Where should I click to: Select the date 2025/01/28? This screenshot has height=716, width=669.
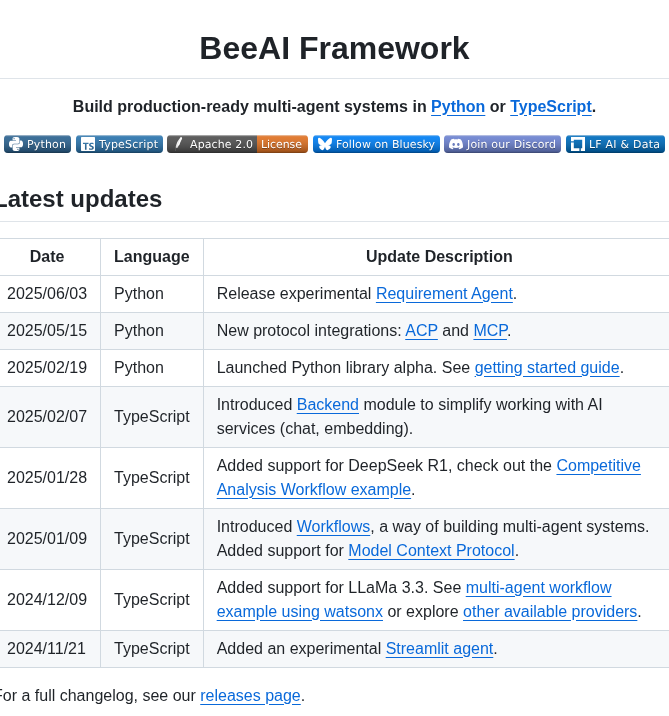47,478
